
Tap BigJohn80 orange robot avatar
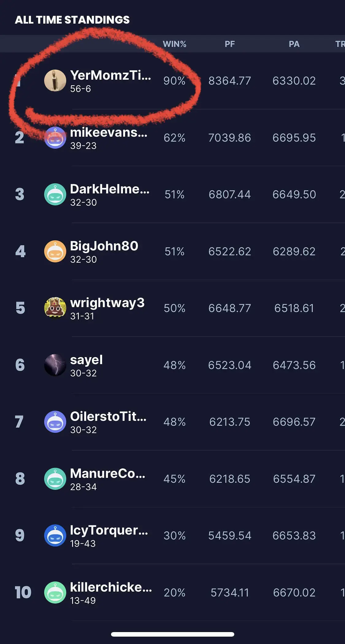point(55,251)
